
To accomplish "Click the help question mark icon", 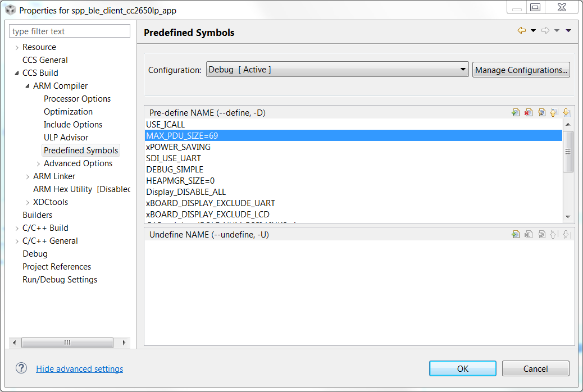I will (21, 368).
